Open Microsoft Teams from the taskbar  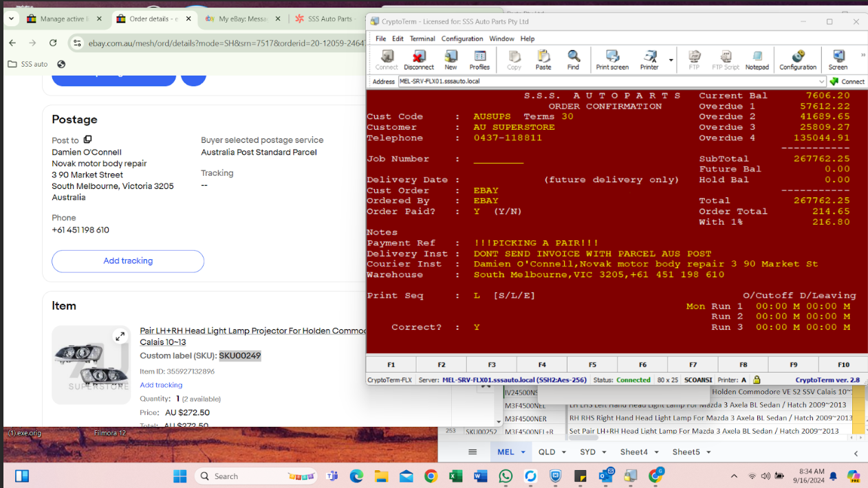tap(332, 476)
